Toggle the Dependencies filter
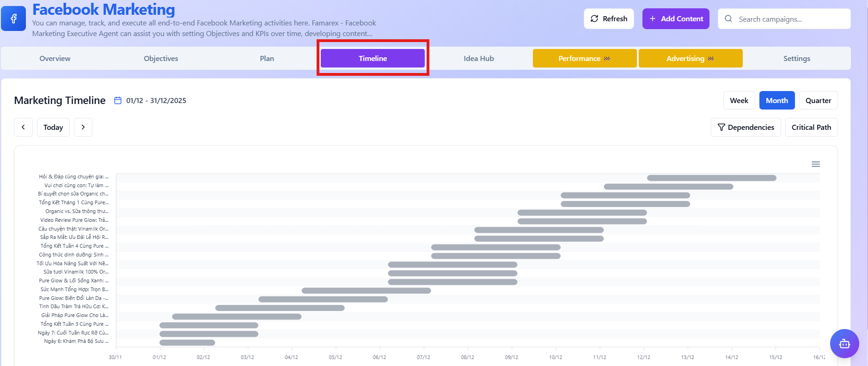 tap(746, 127)
